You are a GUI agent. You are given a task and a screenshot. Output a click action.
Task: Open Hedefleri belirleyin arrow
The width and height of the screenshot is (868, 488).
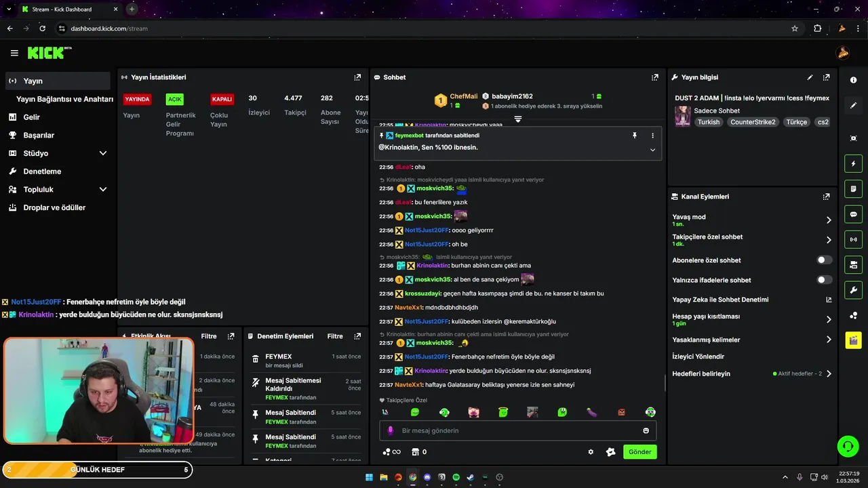[828, 373]
